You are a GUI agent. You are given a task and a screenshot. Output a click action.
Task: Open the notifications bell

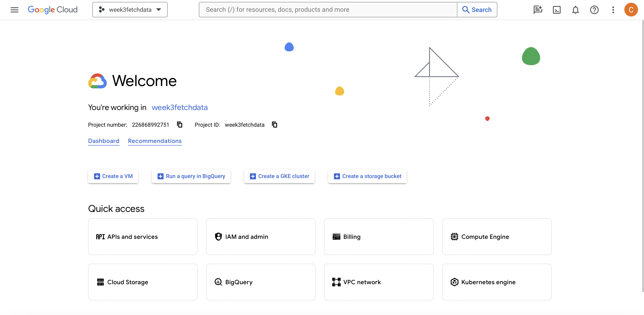(x=576, y=10)
